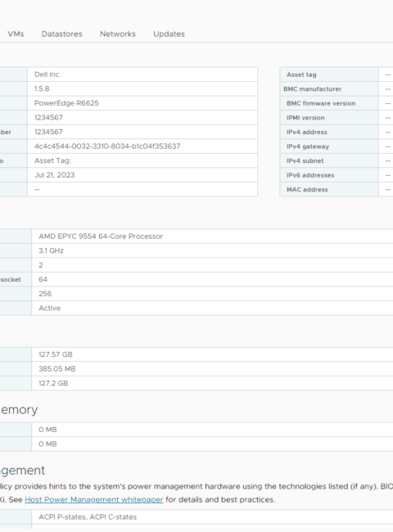Select processor speed '3.1 GHz'
Screen dimensions: 393x532
coord(51,250)
